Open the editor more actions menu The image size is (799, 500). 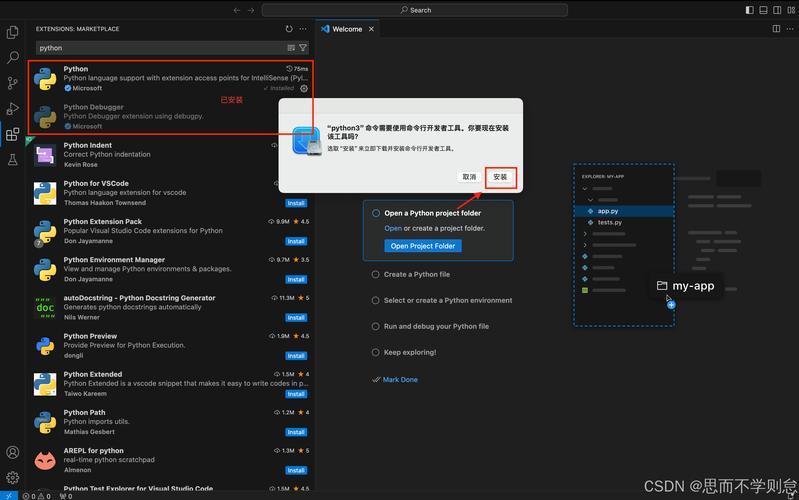click(x=790, y=29)
